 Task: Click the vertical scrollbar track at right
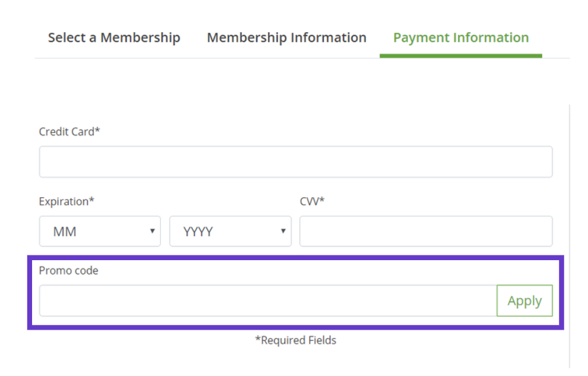[569, 238]
